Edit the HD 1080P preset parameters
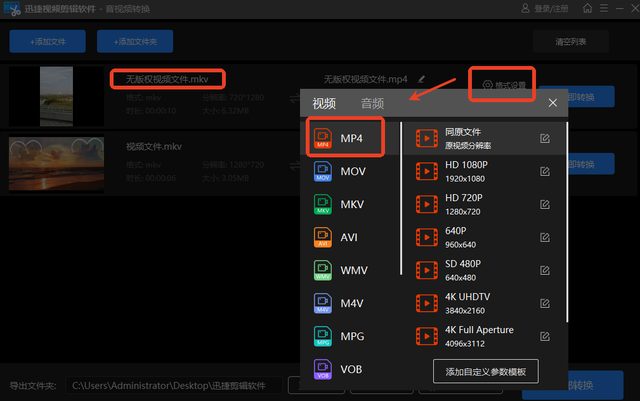The height and width of the screenshot is (401, 640). (x=544, y=172)
